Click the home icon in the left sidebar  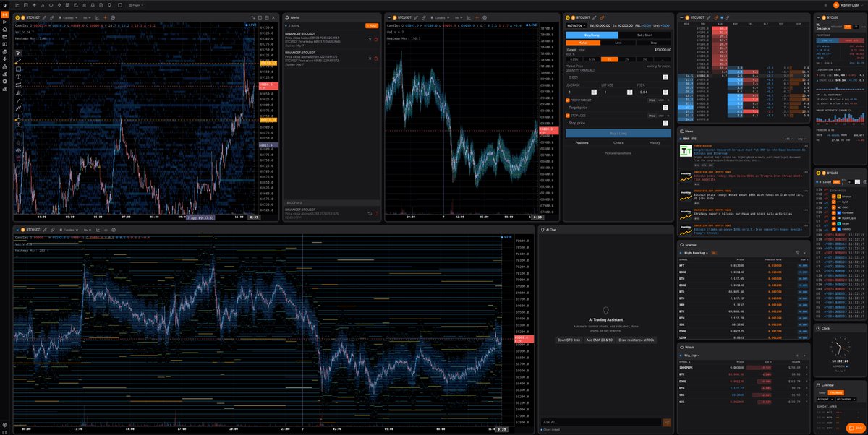[4, 30]
